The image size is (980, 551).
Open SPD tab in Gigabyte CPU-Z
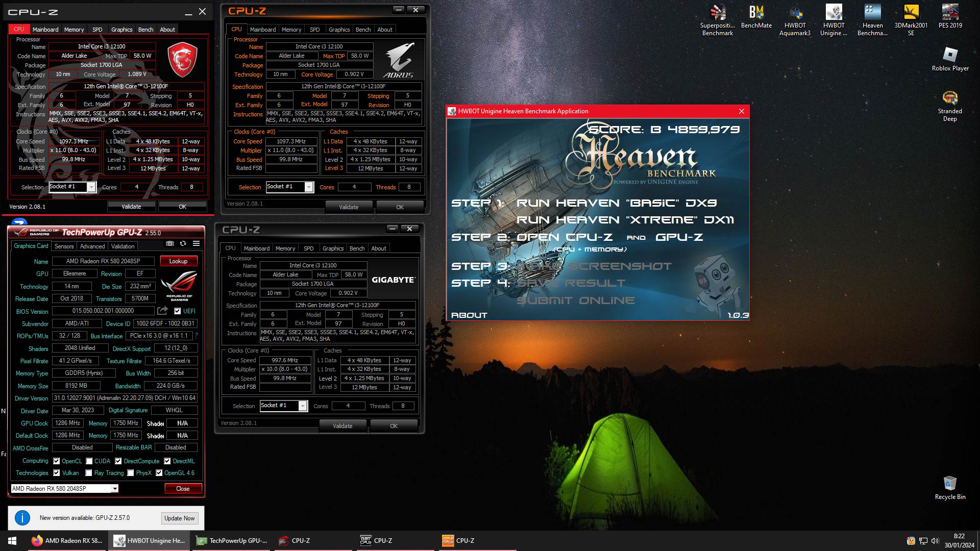pyautogui.click(x=309, y=248)
